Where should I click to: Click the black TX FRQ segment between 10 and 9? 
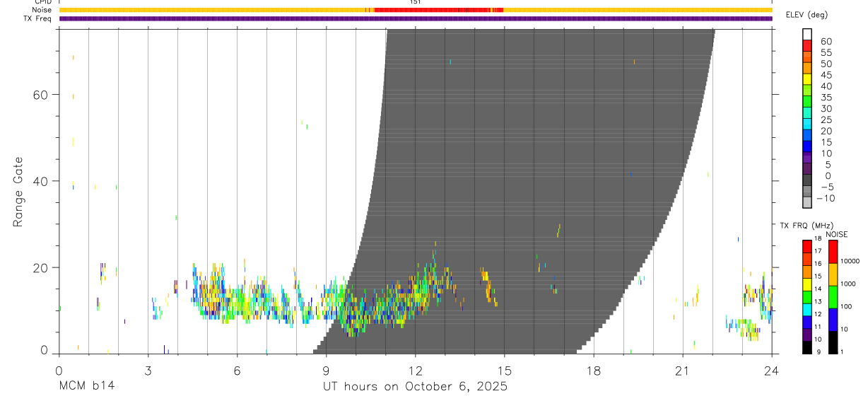click(807, 347)
